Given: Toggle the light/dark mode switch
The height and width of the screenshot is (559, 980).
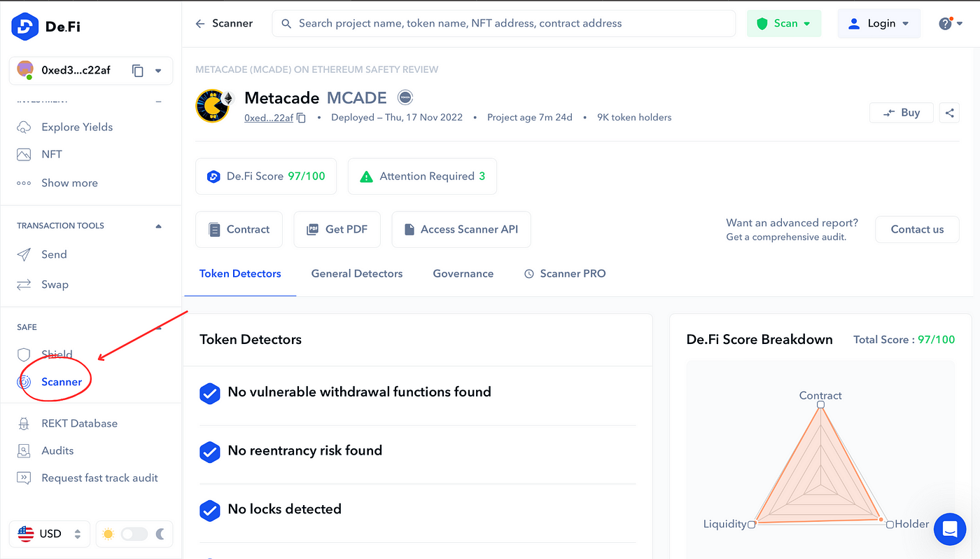Looking at the screenshot, I should coord(134,534).
